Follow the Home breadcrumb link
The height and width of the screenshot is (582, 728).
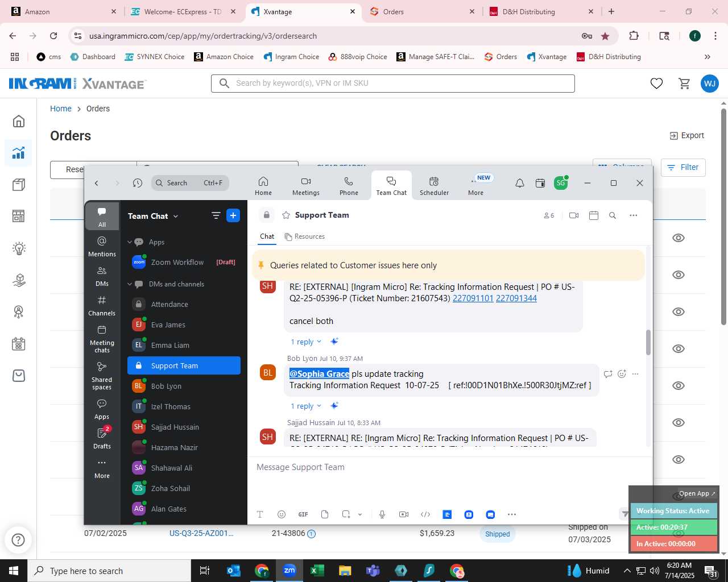pyautogui.click(x=61, y=109)
